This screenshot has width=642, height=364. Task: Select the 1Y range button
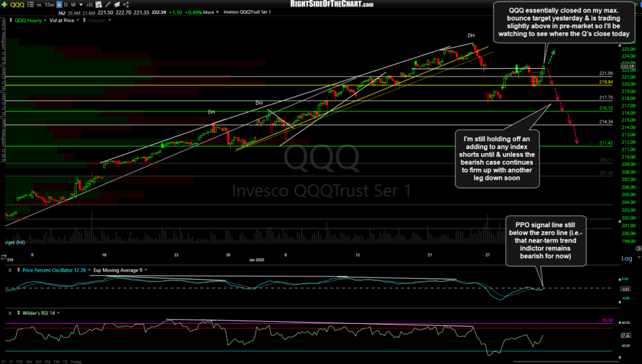coord(10,361)
